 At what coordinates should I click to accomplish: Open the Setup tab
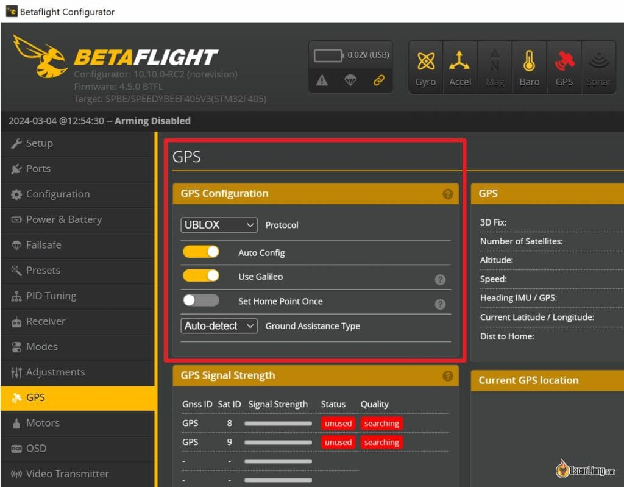78,143
